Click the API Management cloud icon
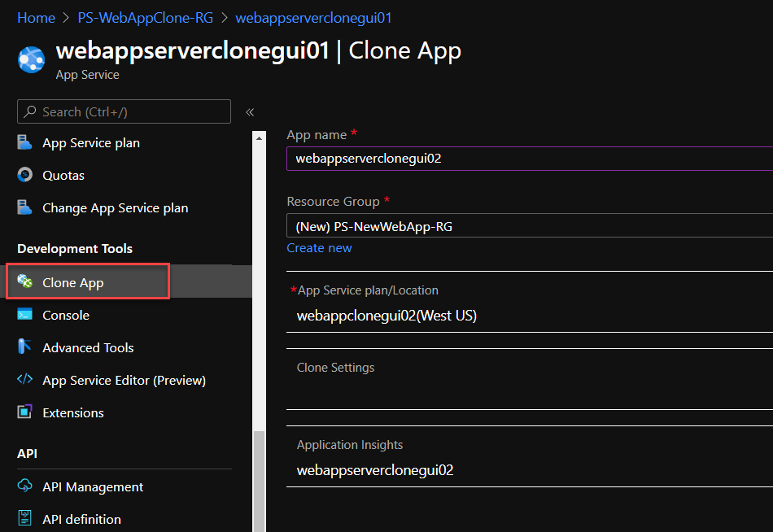The height and width of the screenshot is (532, 773). [25, 486]
